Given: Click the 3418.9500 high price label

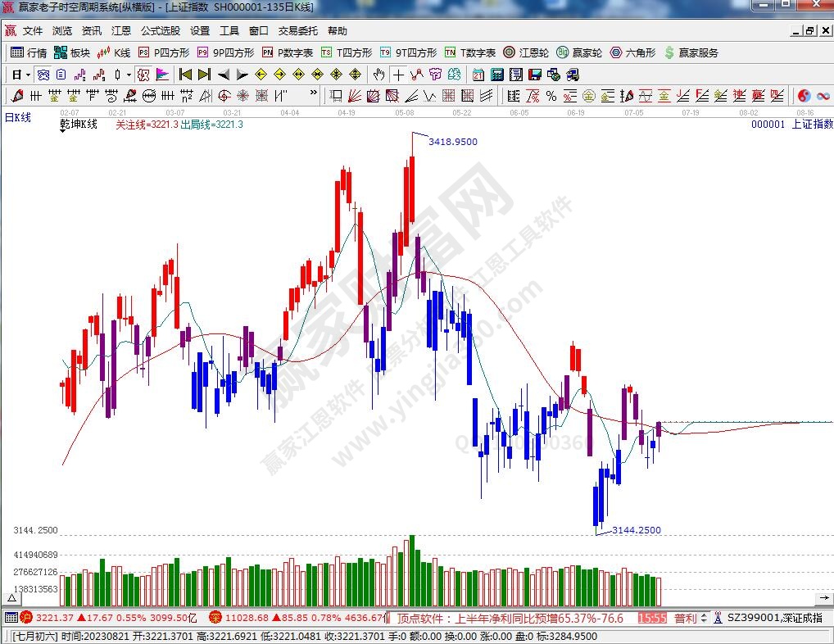Looking at the screenshot, I should [x=452, y=142].
